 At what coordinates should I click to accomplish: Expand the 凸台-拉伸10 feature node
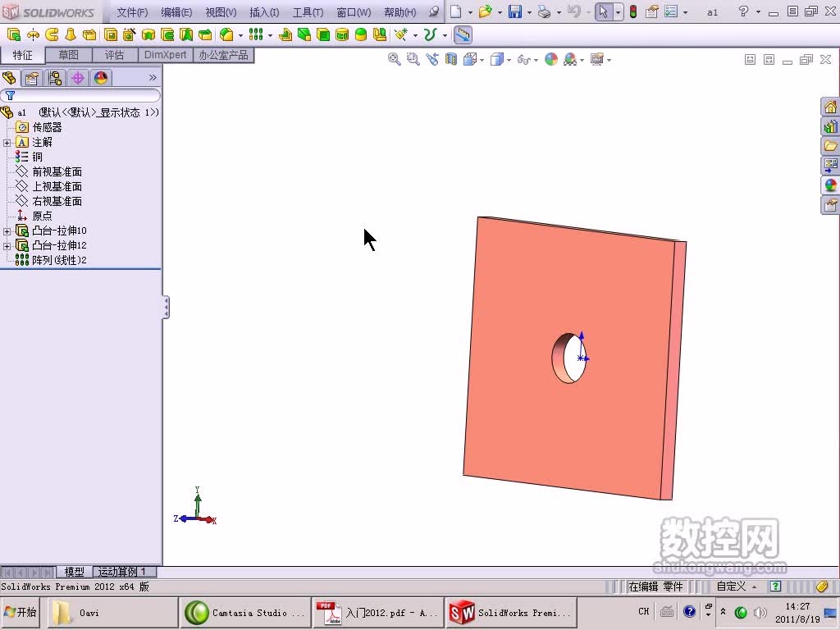6,231
